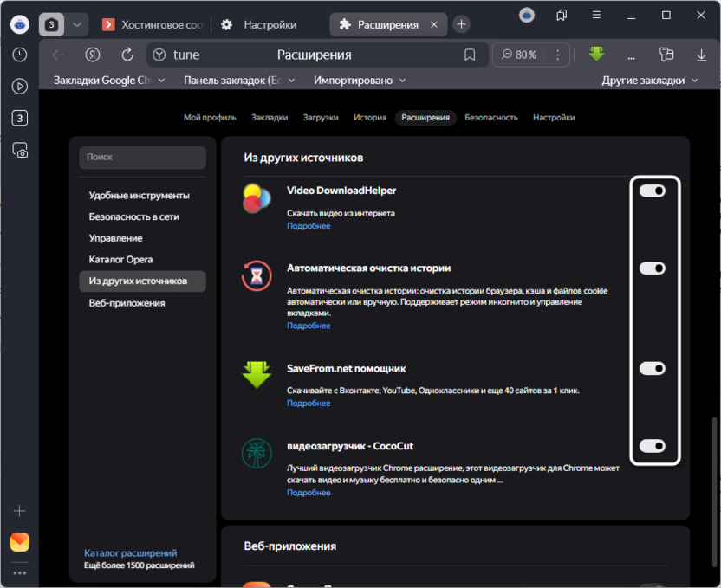Open the video player icon in sidebar

pyautogui.click(x=20, y=87)
